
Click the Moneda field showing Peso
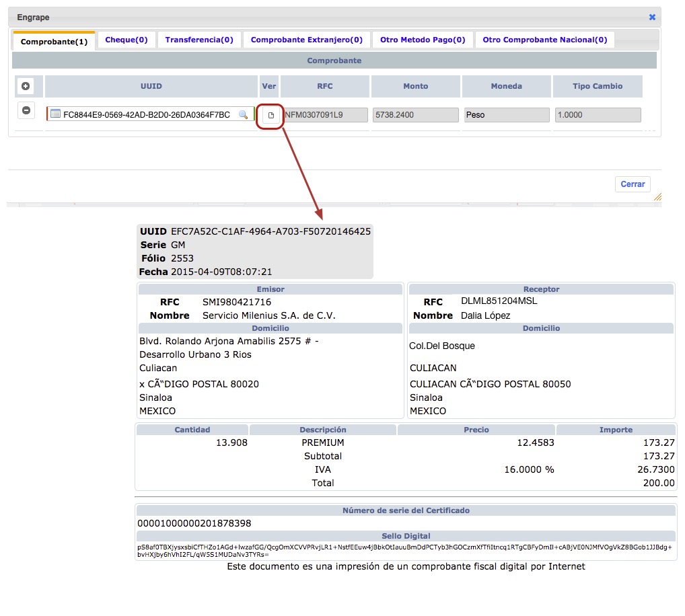(x=507, y=115)
